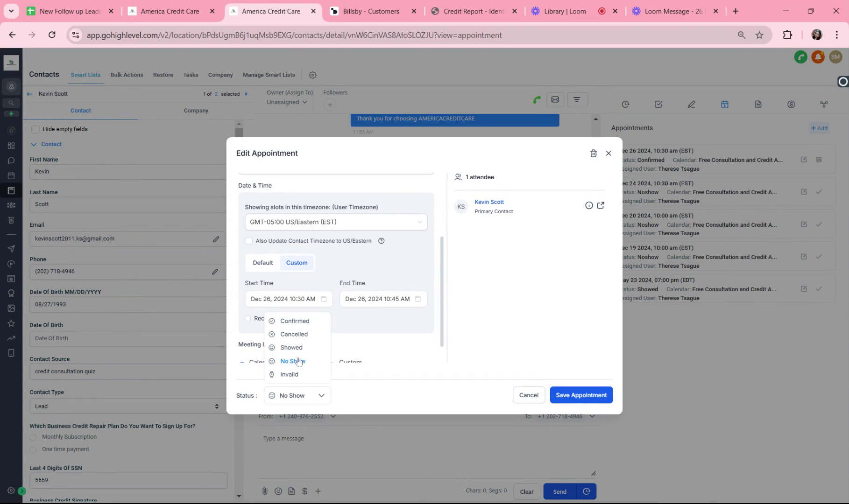Open the appointments calendar icon in right panel
This screenshot has height=504, width=849.
[724, 105]
